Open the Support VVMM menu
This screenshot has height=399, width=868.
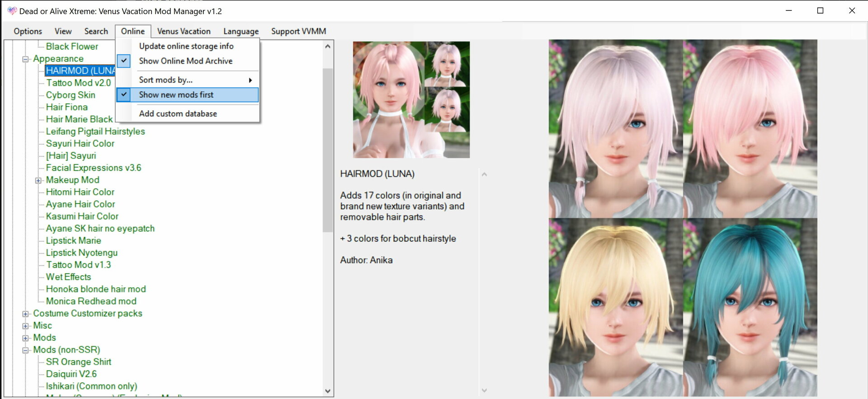298,31
